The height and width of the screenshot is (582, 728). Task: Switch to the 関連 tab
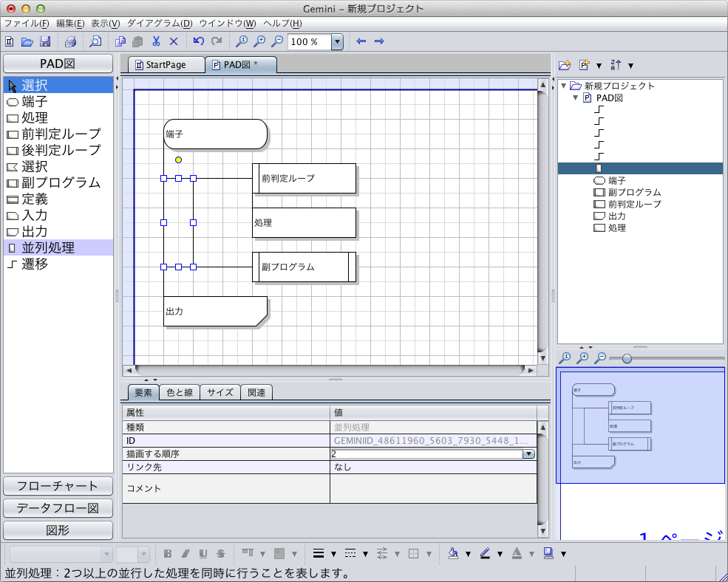(256, 393)
